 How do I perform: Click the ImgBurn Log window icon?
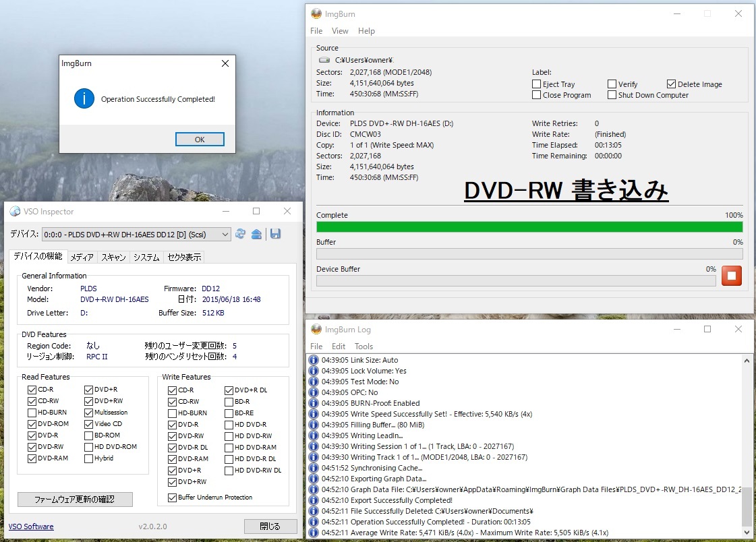point(315,329)
